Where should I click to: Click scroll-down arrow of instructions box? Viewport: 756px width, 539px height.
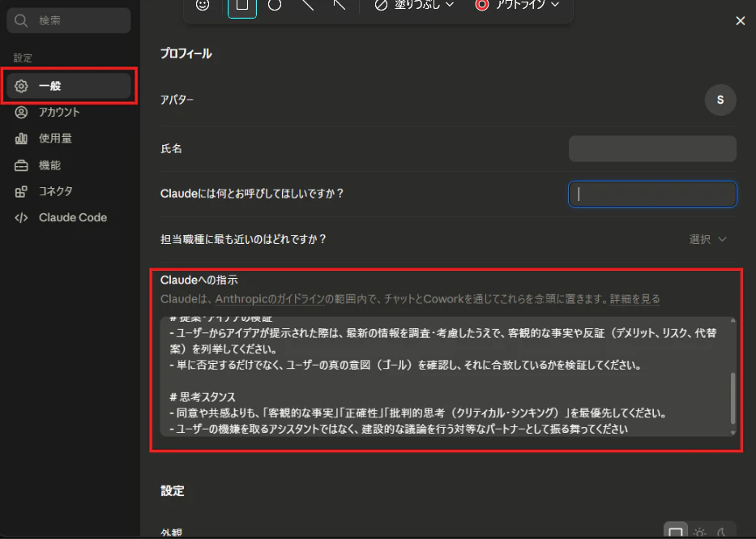tap(733, 433)
